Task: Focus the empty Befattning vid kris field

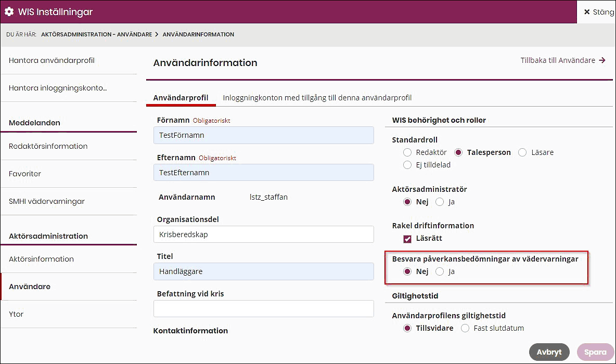Action: [263, 308]
